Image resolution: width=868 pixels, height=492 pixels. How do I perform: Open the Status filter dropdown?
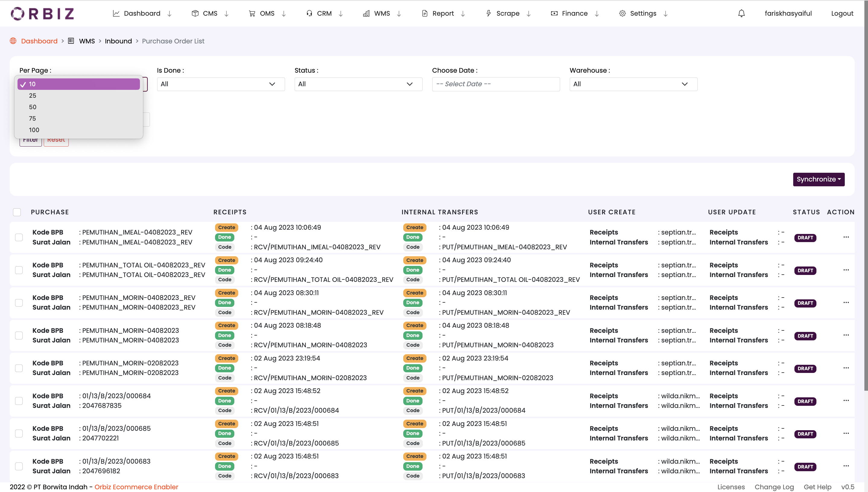click(x=358, y=84)
